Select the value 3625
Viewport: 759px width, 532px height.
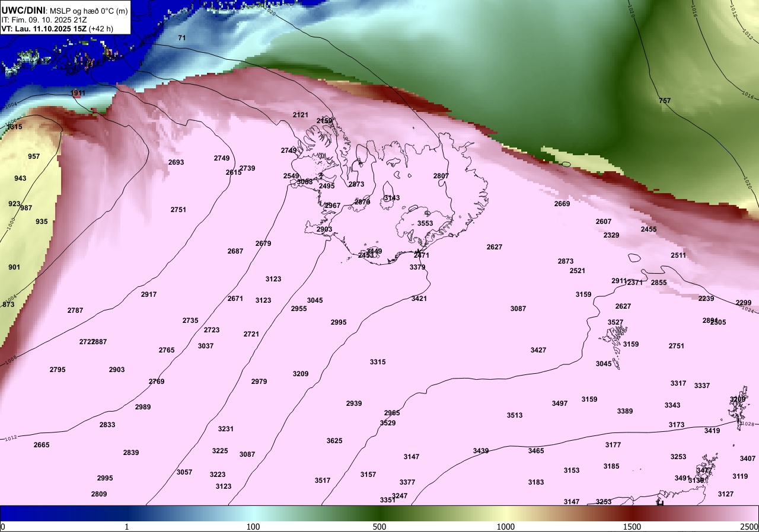point(334,441)
